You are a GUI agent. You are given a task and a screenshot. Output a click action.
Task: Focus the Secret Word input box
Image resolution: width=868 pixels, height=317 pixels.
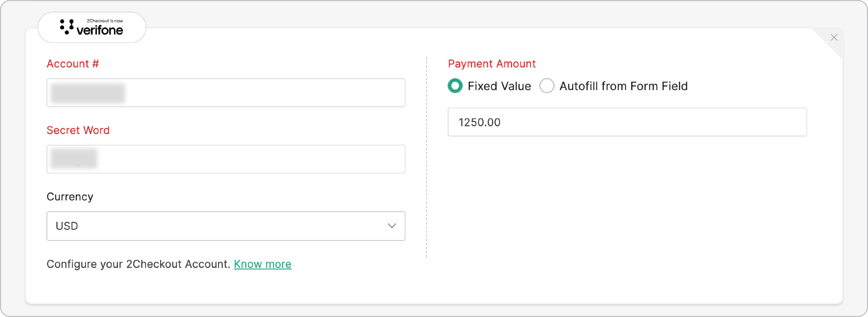point(226,159)
